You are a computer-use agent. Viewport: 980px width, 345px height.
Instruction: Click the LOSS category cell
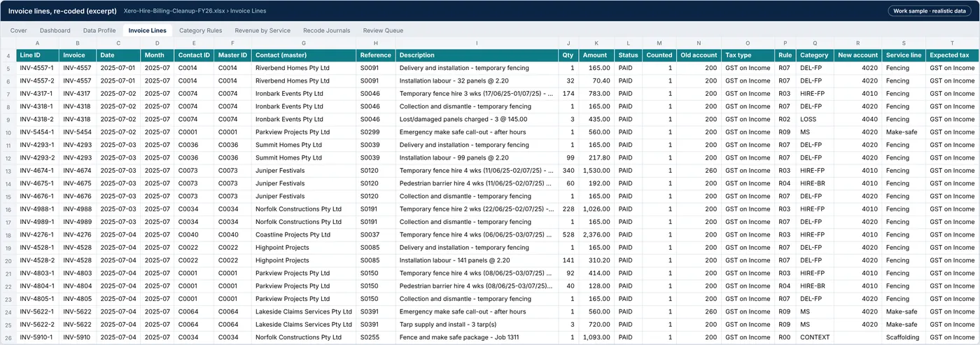tap(815, 120)
